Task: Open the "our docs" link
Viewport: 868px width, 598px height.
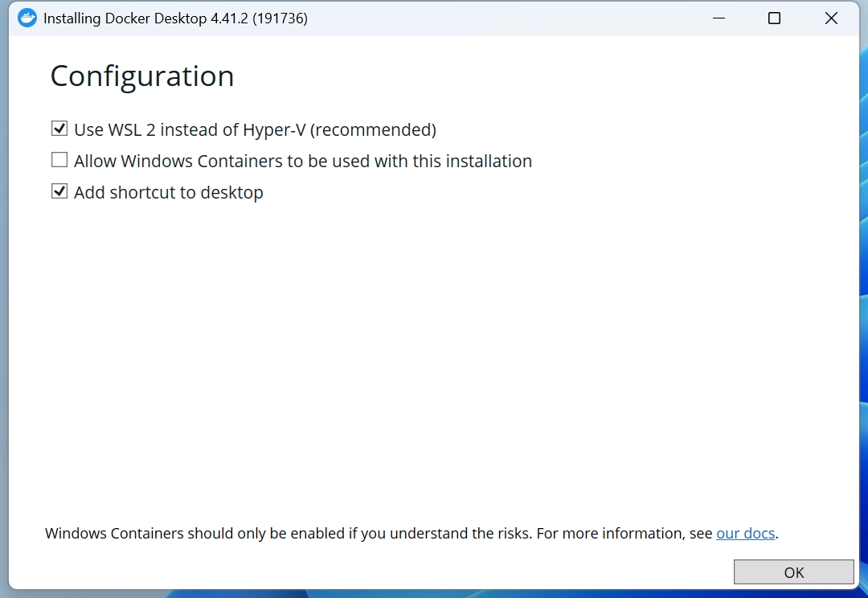Action: click(745, 533)
